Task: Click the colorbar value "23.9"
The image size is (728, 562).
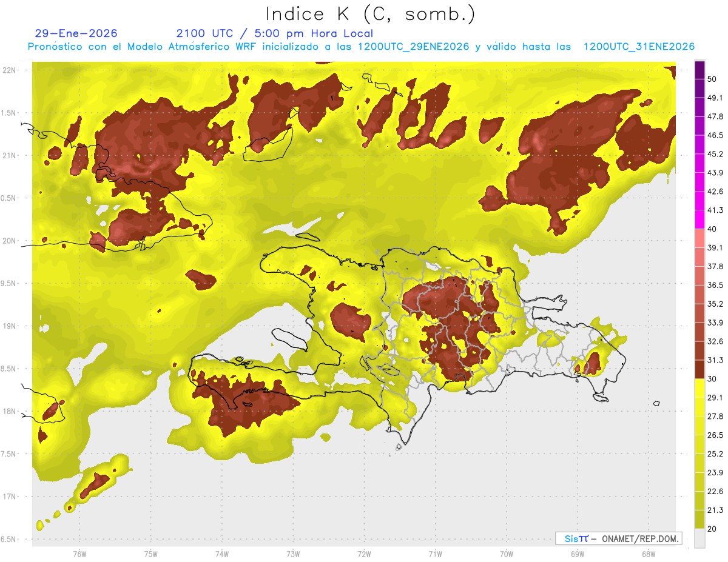Action: [x=715, y=473]
